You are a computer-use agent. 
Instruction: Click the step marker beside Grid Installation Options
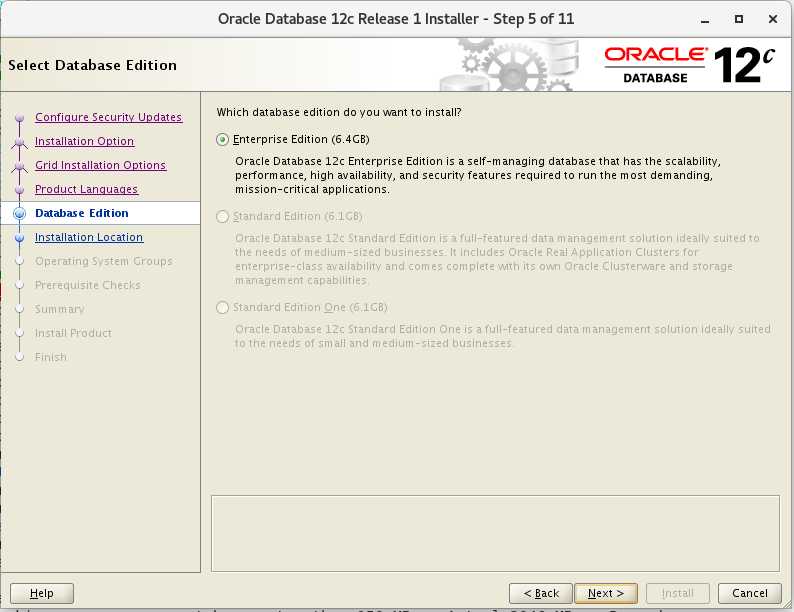click(x=19, y=166)
